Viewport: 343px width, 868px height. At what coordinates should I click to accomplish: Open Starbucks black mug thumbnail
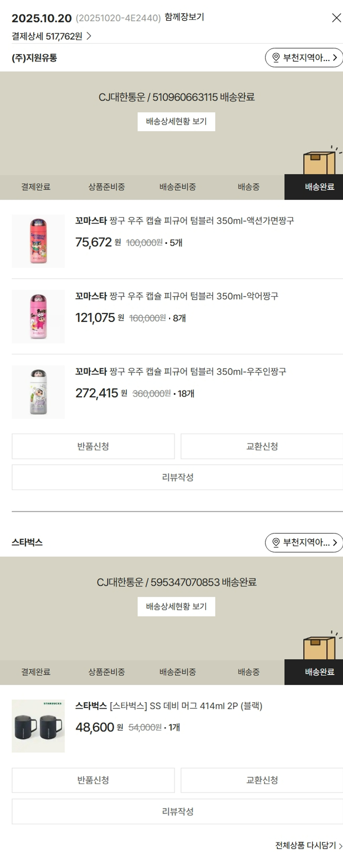38,726
